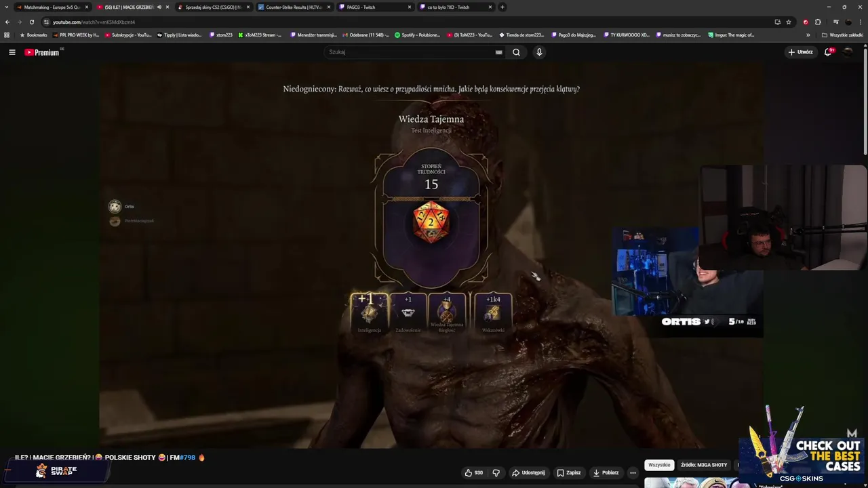Open the Subskrypcje - YouTube bookmark
868x488 pixels.
(127, 35)
